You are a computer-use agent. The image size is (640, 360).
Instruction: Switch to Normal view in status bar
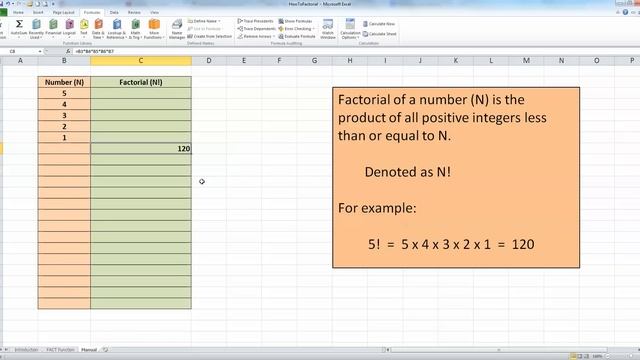[x=573, y=356]
